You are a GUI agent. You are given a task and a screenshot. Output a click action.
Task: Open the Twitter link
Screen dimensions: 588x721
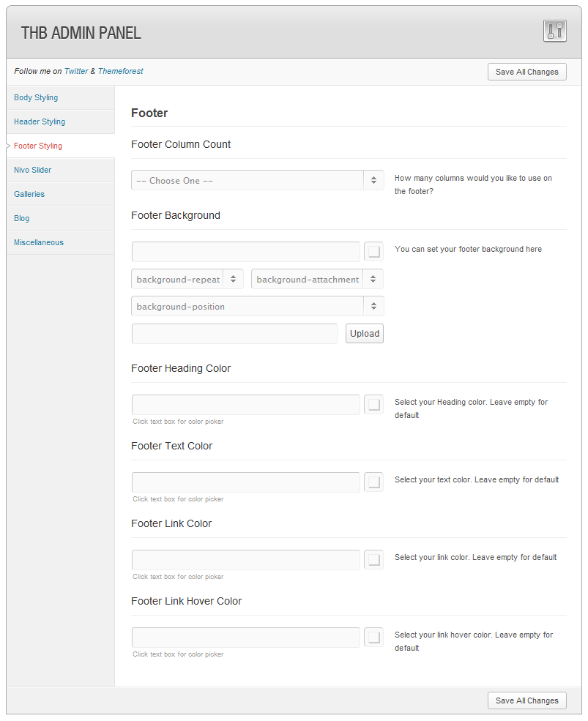[x=76, y=71]
